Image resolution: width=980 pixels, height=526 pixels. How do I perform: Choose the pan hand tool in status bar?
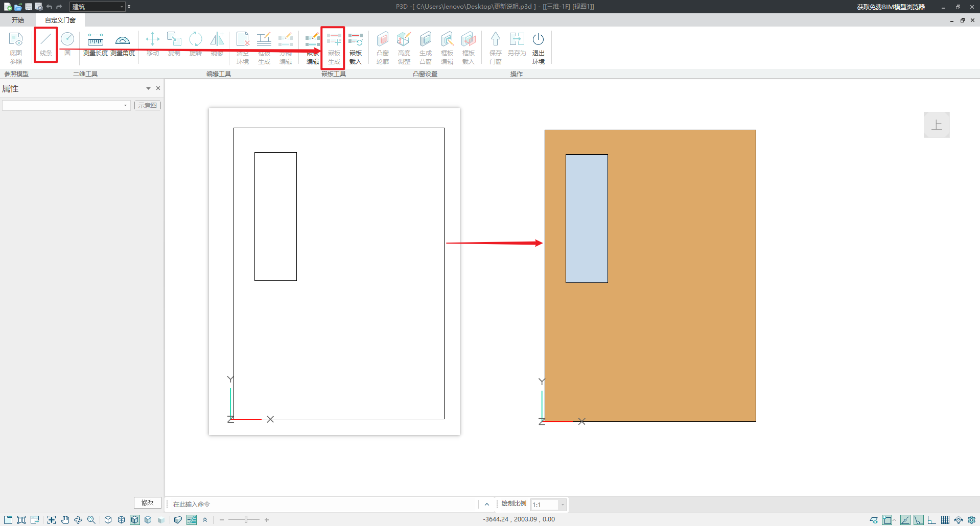tap(65, 520)
